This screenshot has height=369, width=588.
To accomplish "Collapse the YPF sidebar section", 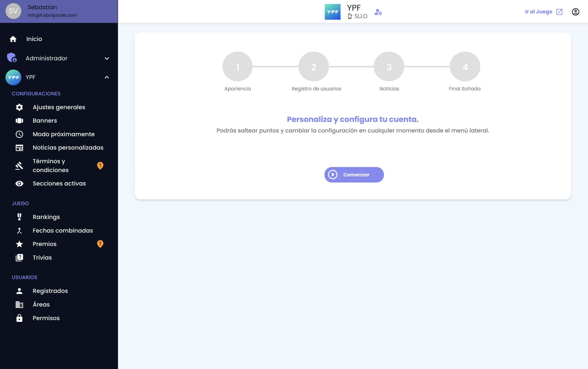I will click(107, 77).
